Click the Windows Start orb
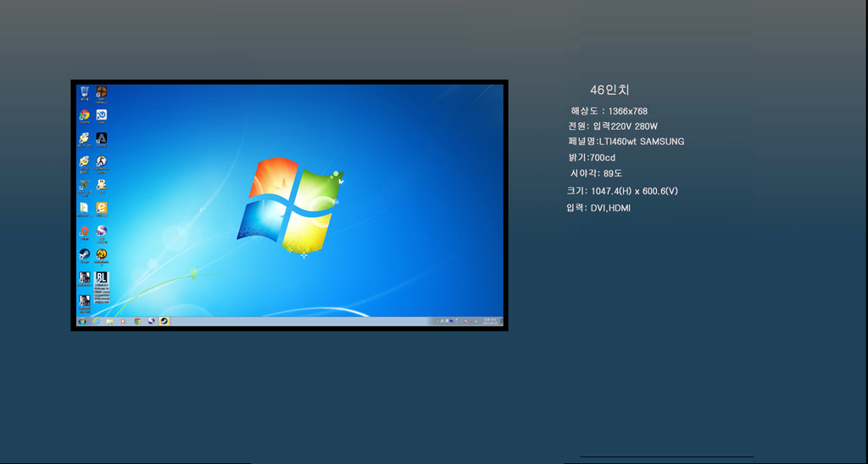 pyautogui.click(x=82, y=321)
